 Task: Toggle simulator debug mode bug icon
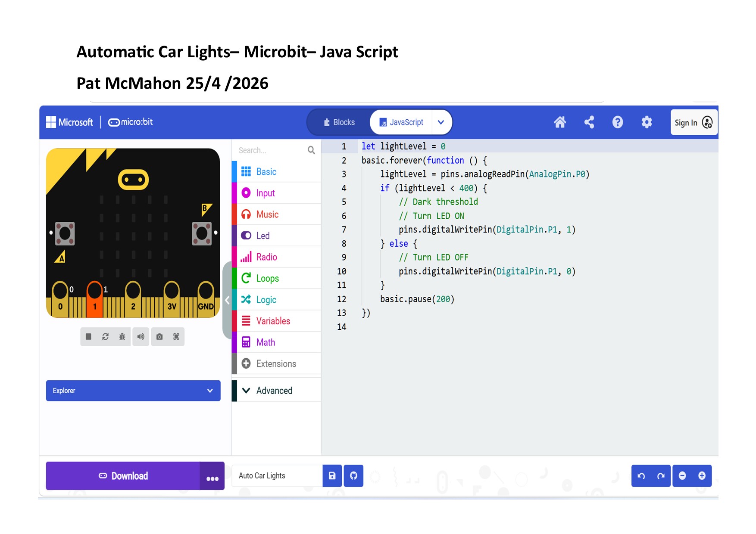tap(122, 337)
